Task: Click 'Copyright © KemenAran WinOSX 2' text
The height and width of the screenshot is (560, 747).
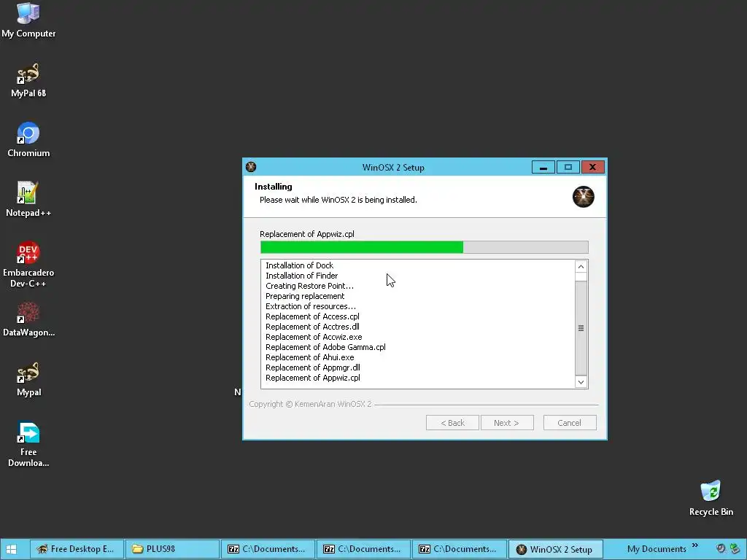Action: tap(310, 404)
